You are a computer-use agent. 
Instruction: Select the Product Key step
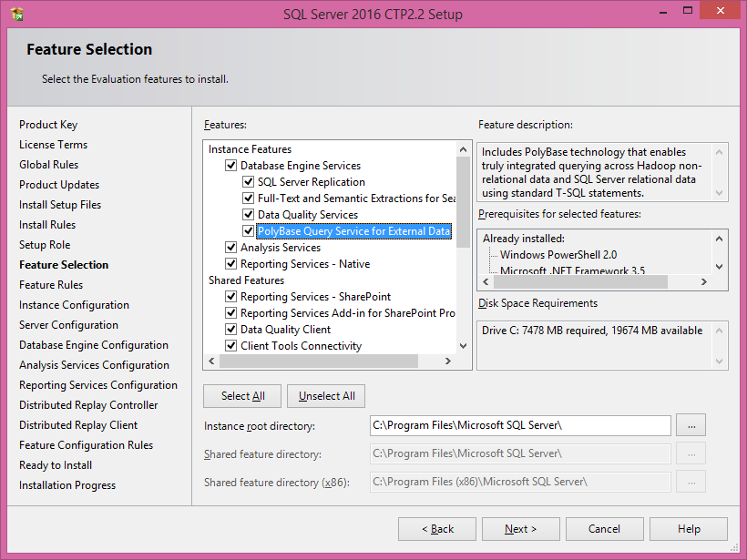pos(48,124)
